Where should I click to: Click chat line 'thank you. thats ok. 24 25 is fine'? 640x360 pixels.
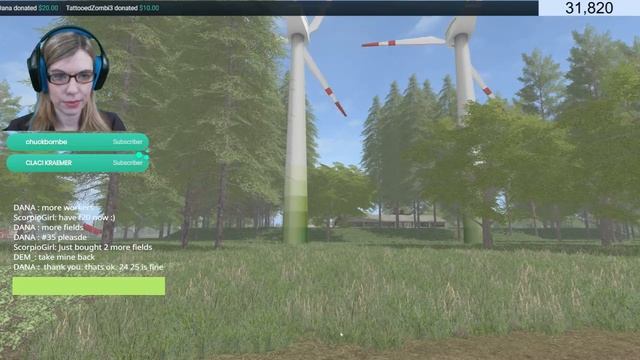pyautogui.click(x=88, y=267)
